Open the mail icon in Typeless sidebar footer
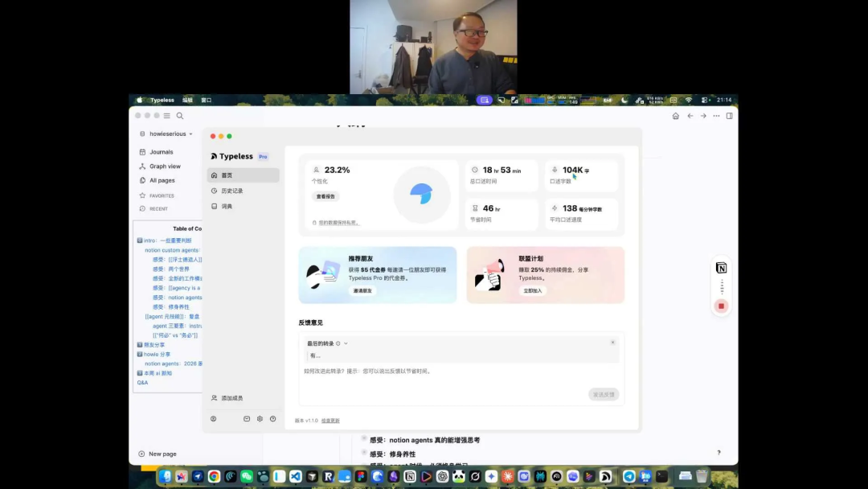This screenshot has height=489, width=868. (247, 419)
